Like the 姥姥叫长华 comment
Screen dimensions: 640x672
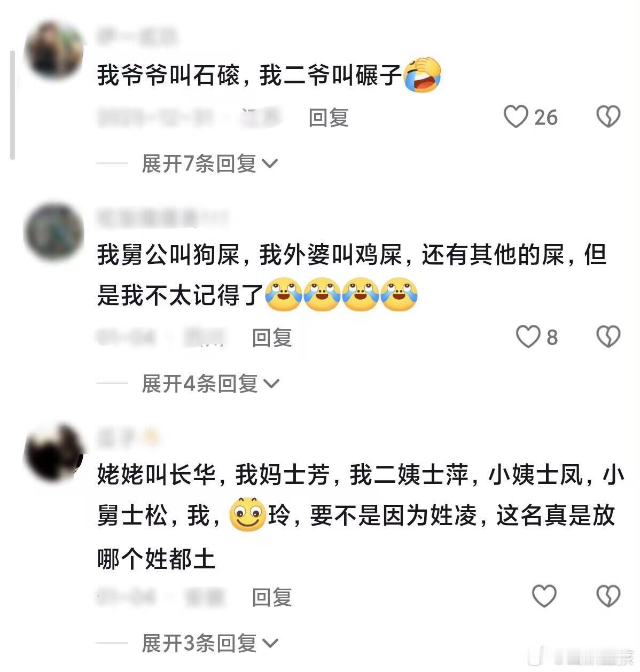(x=544, y=596)
